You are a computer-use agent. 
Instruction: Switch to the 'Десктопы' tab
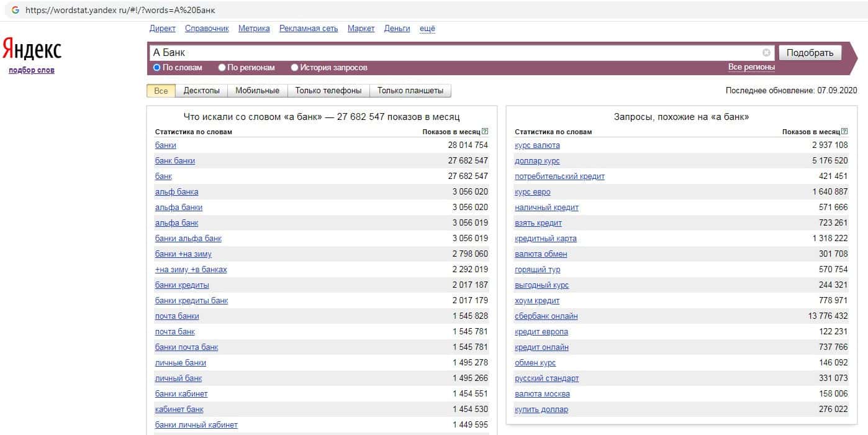click(x=201, y=91)
